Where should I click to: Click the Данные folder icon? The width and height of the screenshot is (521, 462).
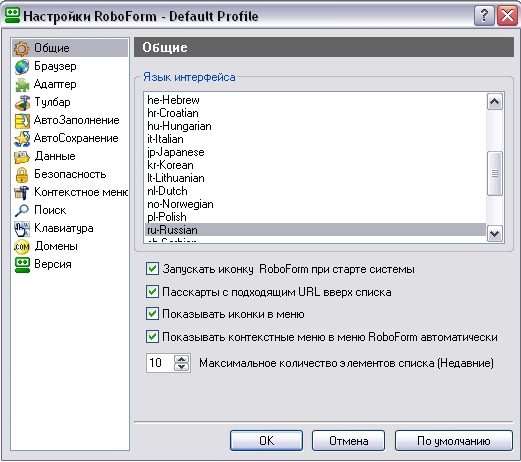(22, 157)
